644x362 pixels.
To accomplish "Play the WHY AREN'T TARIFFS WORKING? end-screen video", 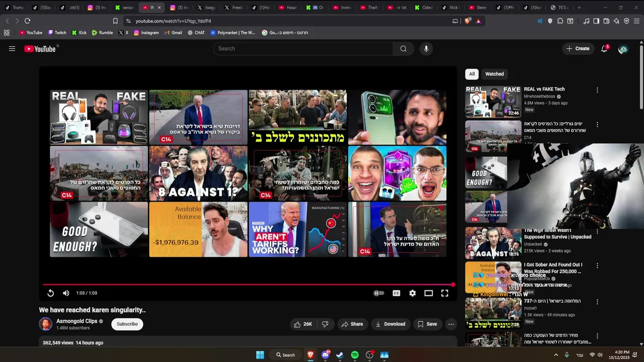I will 298,229.
